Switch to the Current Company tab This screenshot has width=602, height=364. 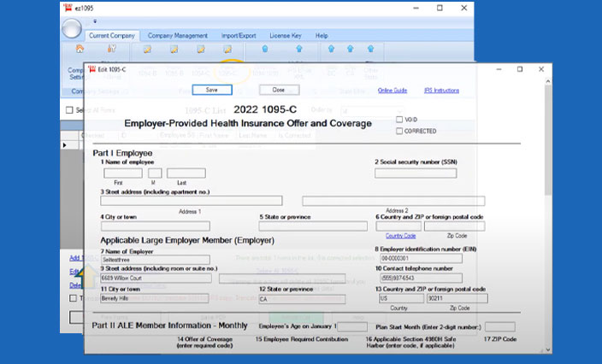[112, 36]
